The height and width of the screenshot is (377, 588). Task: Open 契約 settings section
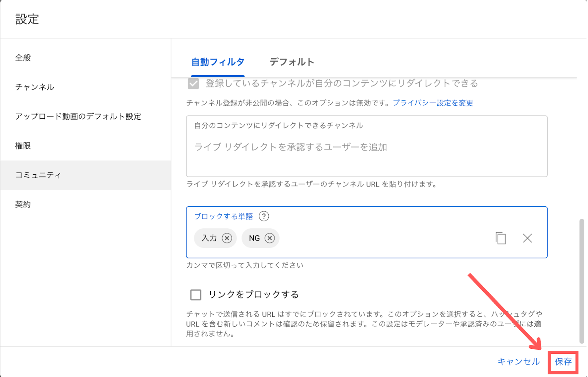tap(86, 204)
